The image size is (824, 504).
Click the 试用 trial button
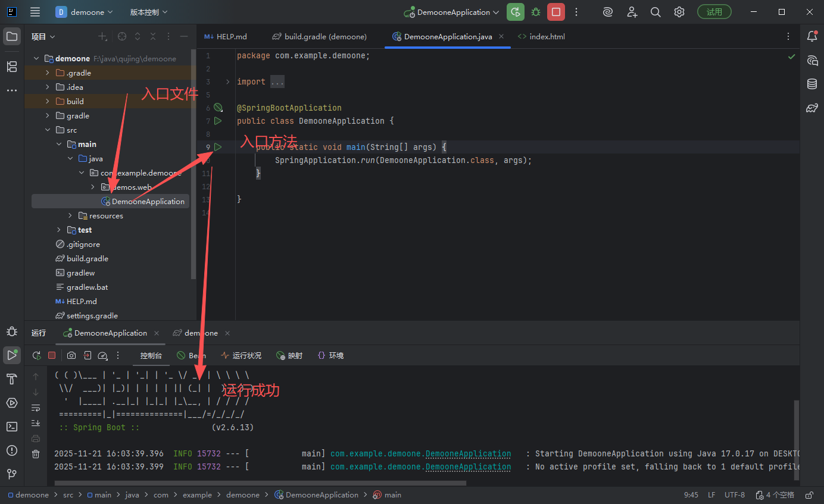pyautogui.click(x=714, y=12)
